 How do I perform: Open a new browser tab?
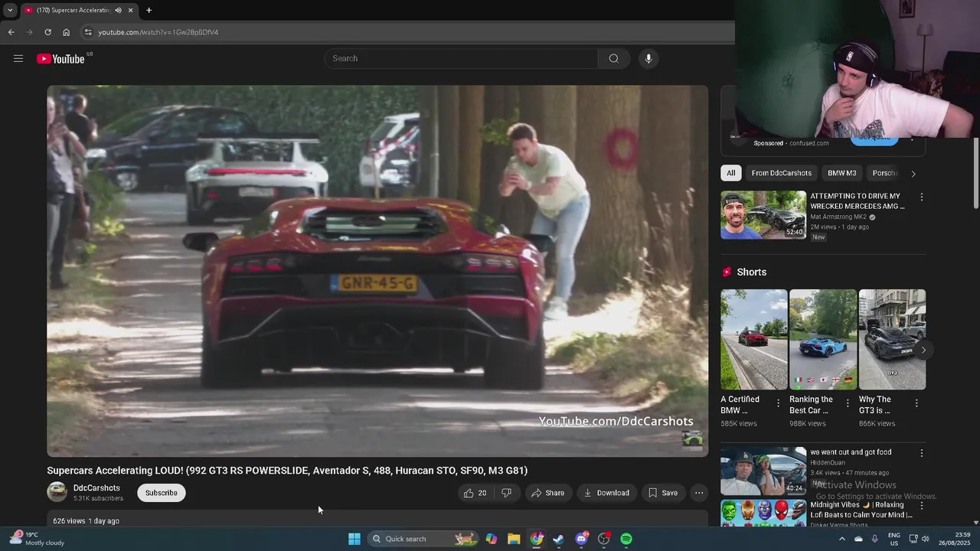(149, 10)
